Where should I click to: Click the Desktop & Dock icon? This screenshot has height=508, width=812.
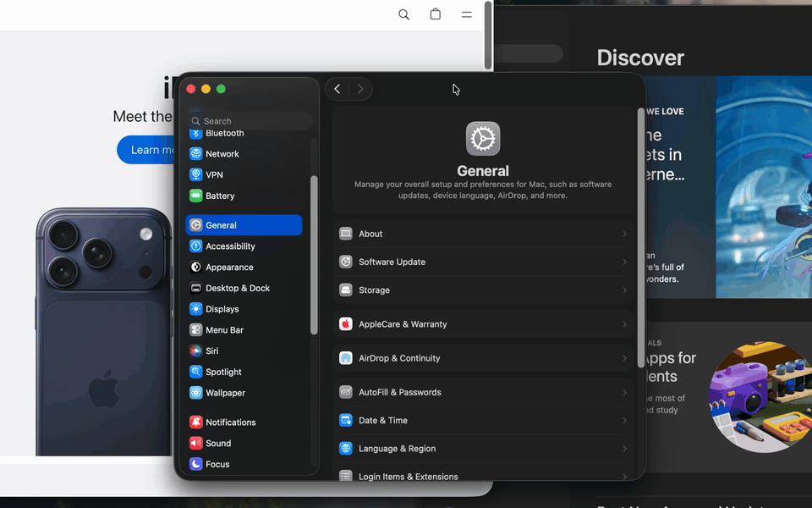click(195, 288)
